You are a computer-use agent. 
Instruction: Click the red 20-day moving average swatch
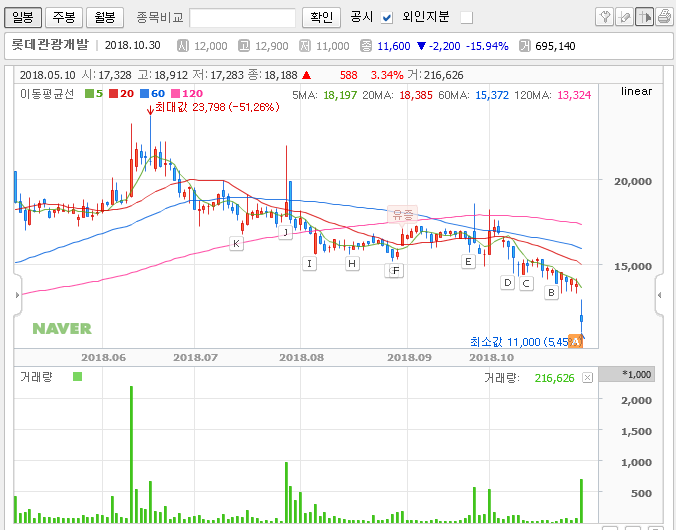113,94
